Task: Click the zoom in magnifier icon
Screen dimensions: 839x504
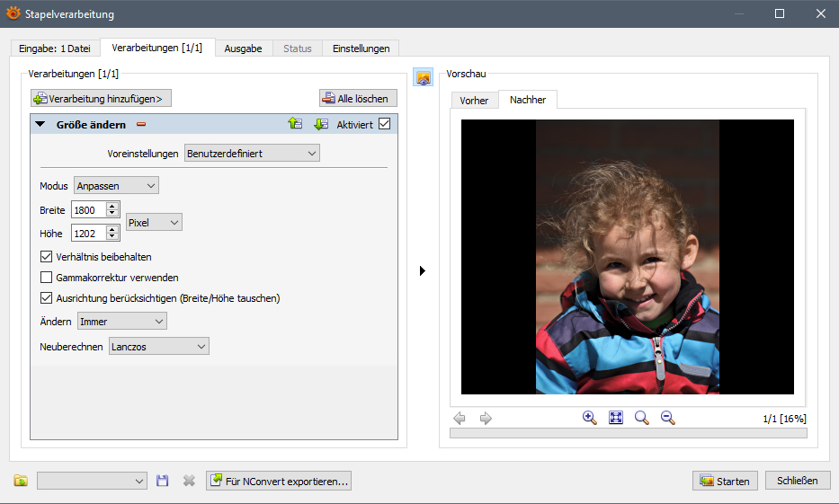Action: pyautogui.click(x=590, y=418)
